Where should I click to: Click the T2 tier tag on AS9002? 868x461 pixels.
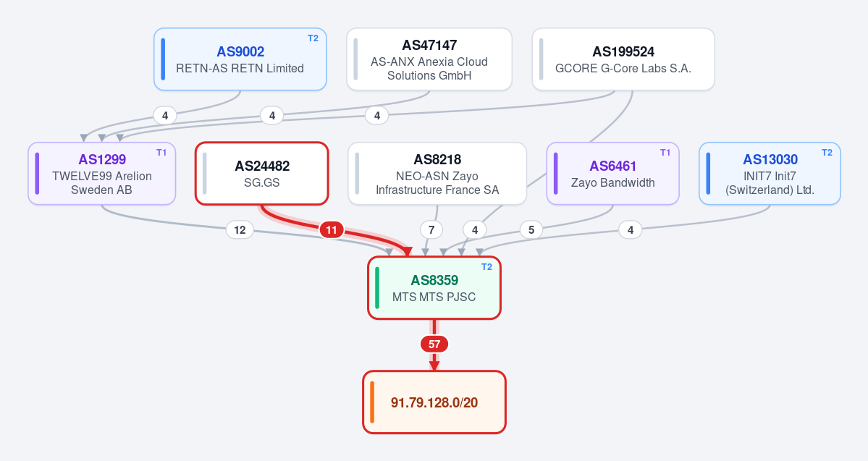313,38
